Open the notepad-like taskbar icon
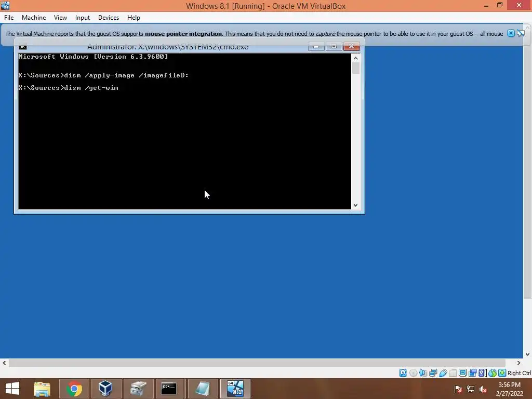The image size is (532, 399). (x=203, y=389)
